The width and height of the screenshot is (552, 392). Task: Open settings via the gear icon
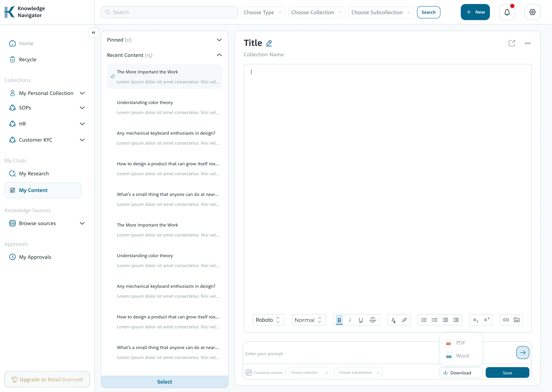click(532, 12)
